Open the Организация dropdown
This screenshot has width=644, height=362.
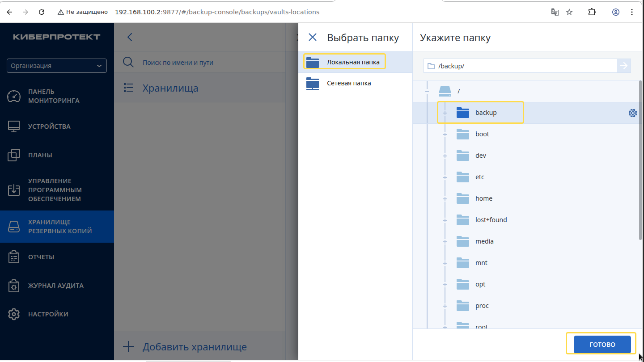click(x=57, y=66)
